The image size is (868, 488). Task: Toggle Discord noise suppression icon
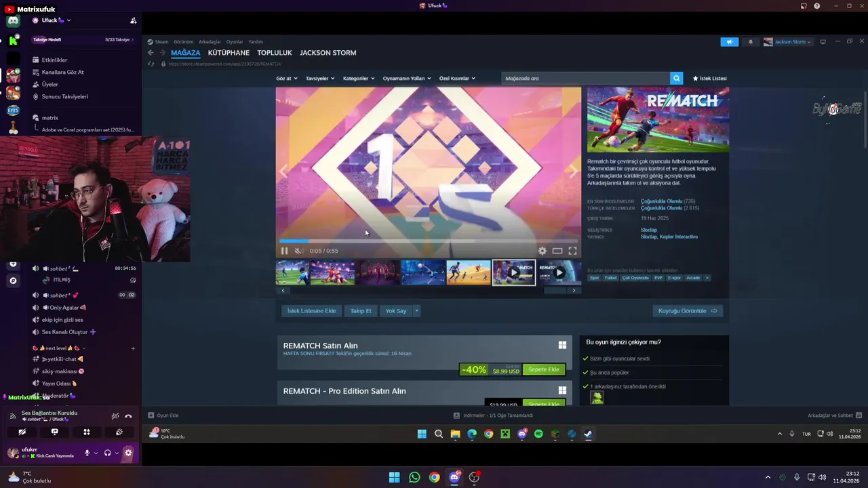pyautogui.click(x=115, y=415)
